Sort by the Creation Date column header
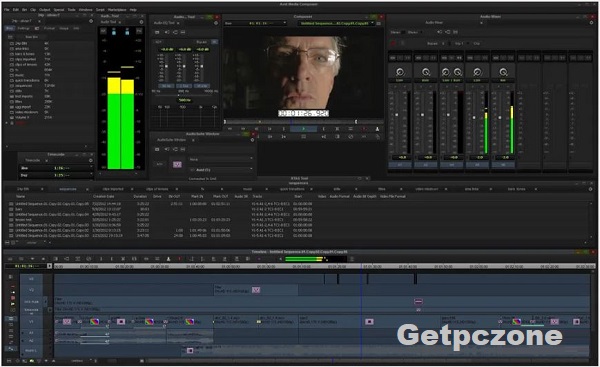Screen dimensions: 600x367 pos(104,197)
